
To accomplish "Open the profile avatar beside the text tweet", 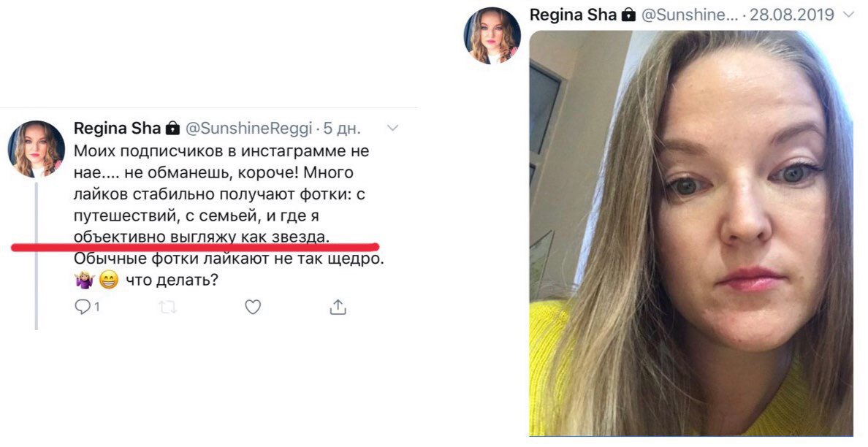I will click(37, 149).
